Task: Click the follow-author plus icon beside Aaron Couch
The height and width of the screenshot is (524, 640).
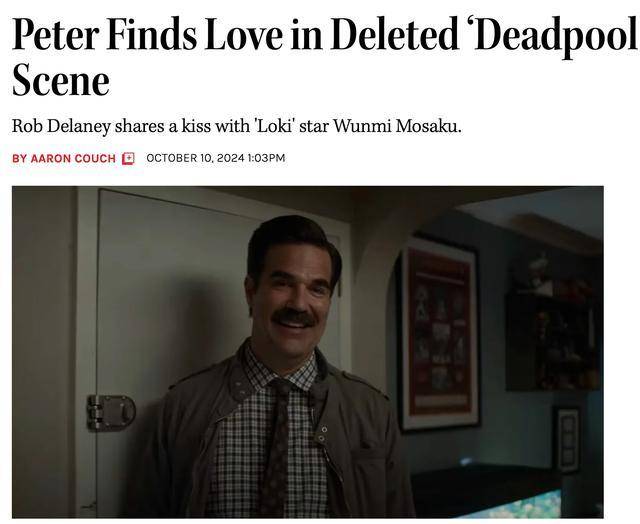Action: point(128,158)
